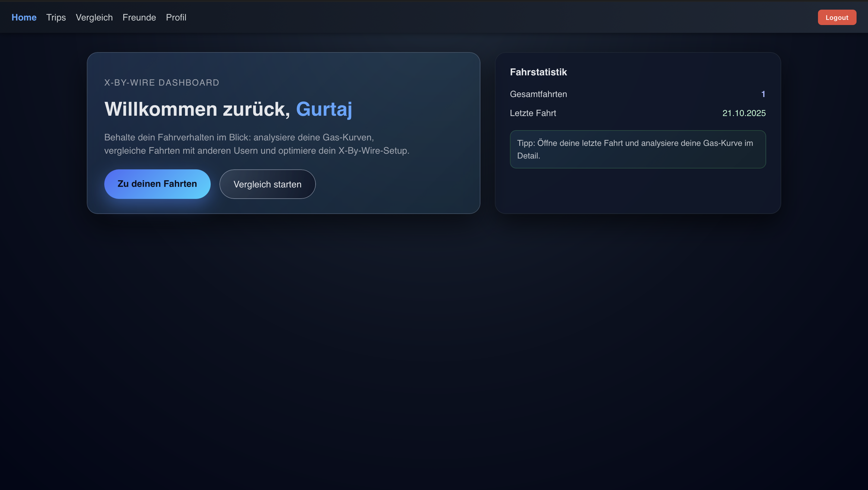Click the username Gurtaj in the greeting

(x=324, y=108)
